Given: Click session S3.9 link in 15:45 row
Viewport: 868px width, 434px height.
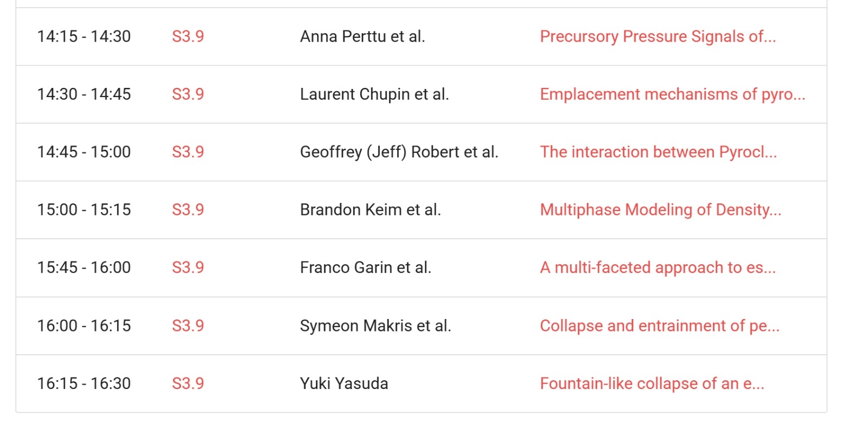Looking at the screenshot, I should [188, 267].
